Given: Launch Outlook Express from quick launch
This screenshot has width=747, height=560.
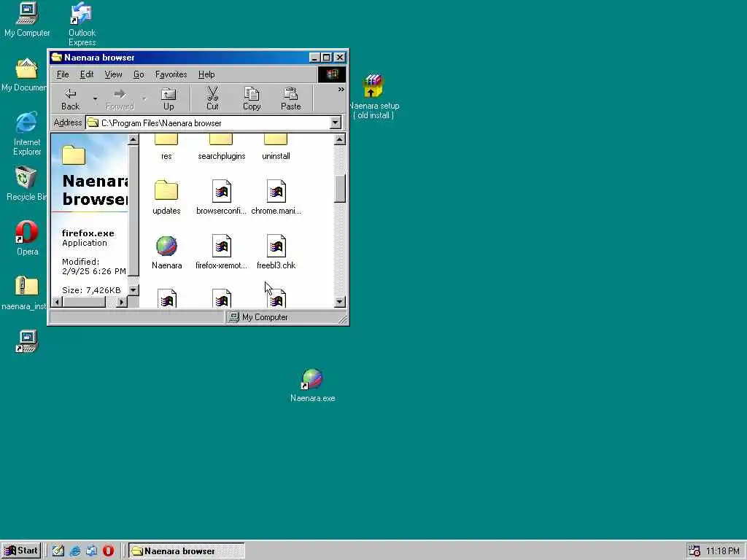Looking at the screenshot, I should tap(91, 551).
